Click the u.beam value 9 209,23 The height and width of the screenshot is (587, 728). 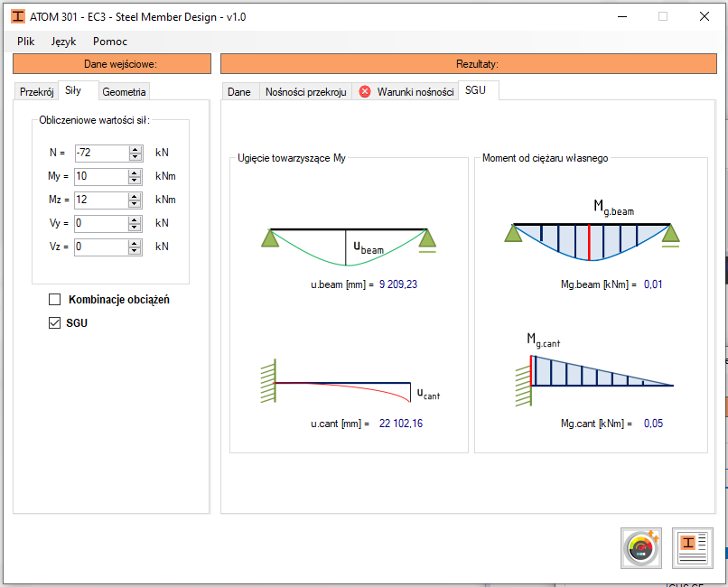[398, 284]
